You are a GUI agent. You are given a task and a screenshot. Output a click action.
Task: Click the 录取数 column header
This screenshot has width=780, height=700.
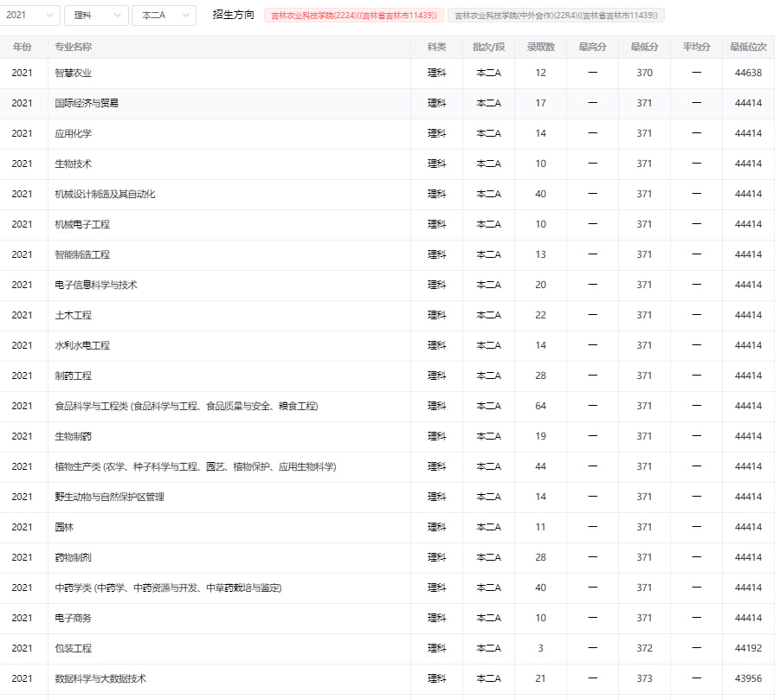[x=541, y=48]
